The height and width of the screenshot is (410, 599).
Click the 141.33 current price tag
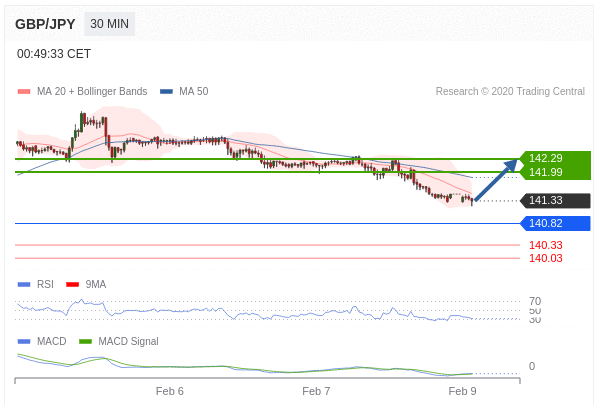click(x=555, y=200)
